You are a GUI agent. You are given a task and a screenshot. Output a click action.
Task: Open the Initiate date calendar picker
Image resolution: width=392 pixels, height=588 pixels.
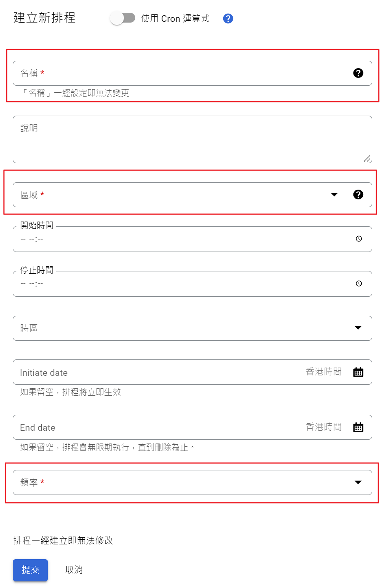(x=358, y=372)
